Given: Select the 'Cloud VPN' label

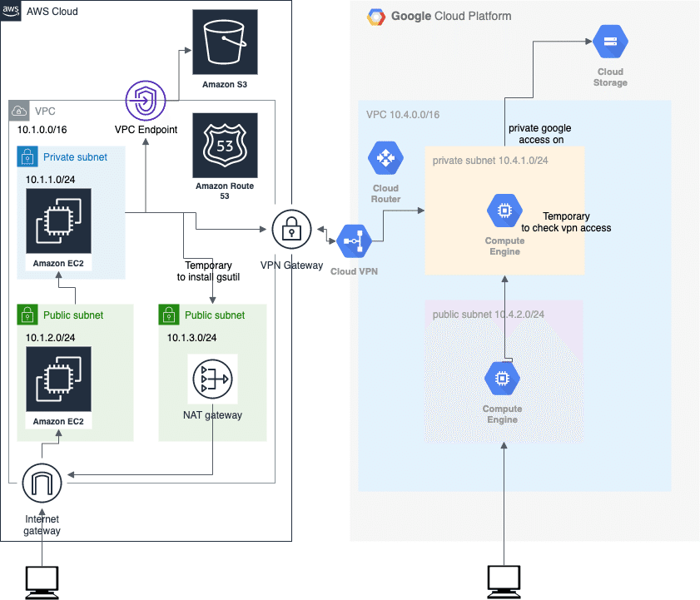Looking at the screenshot, I should [354, 271].
